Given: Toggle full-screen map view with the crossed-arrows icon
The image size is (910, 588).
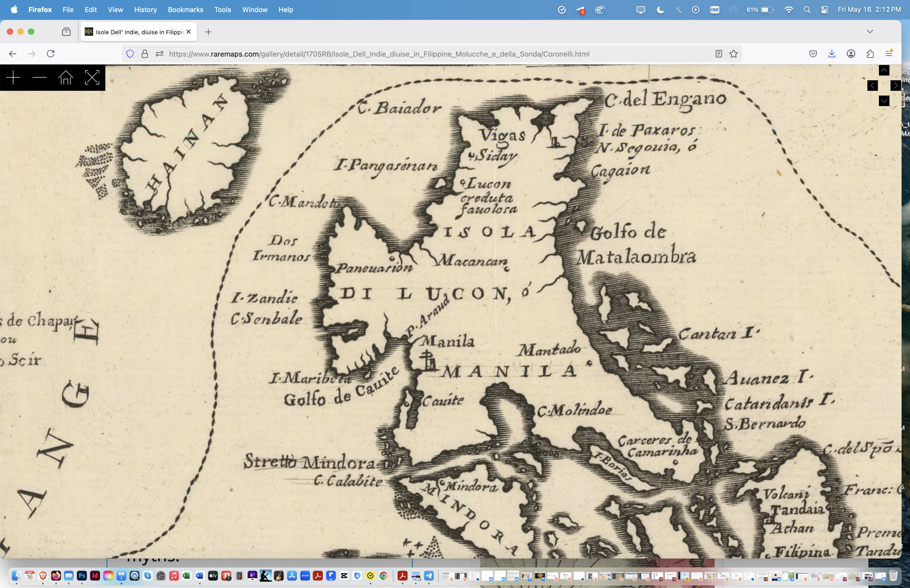Looking at the screenshot, I should 92,77.
